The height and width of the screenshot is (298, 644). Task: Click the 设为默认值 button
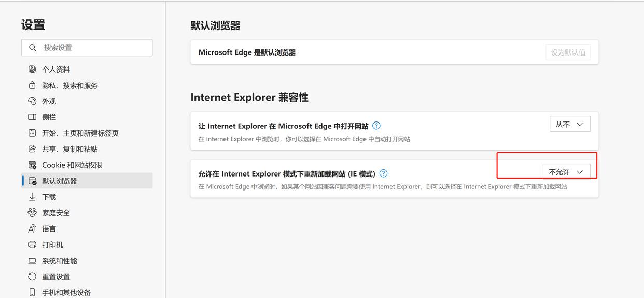tap(568, 52)
